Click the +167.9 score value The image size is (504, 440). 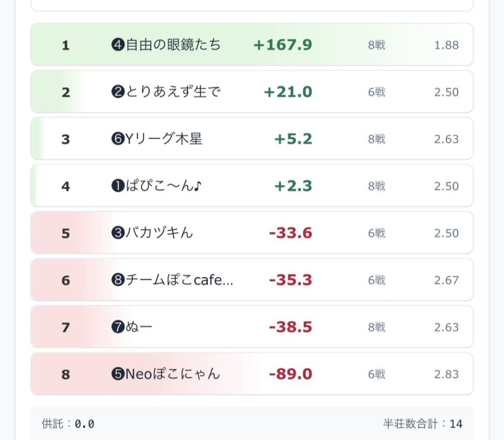tap(283, 45)
